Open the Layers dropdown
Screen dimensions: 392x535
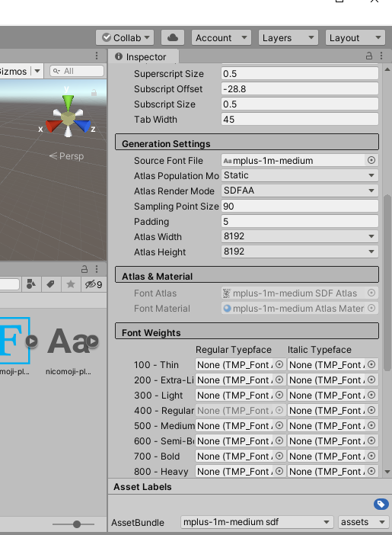(288, 37)
